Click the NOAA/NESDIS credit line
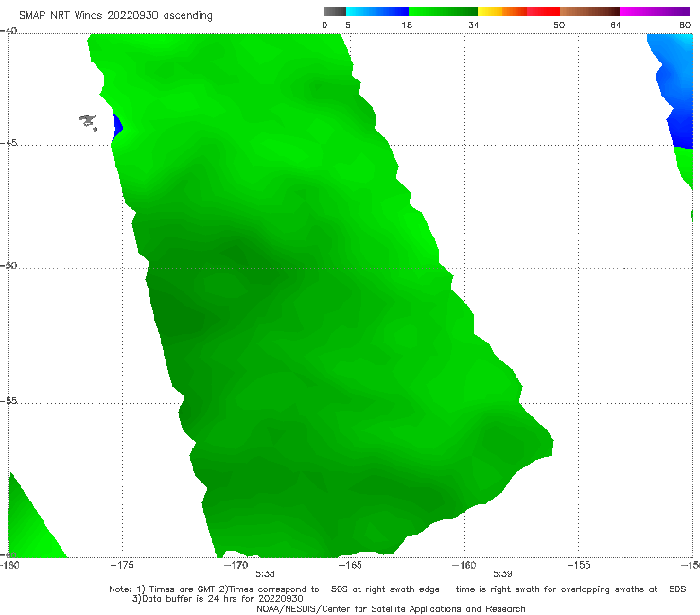 [x=391, y=608]
